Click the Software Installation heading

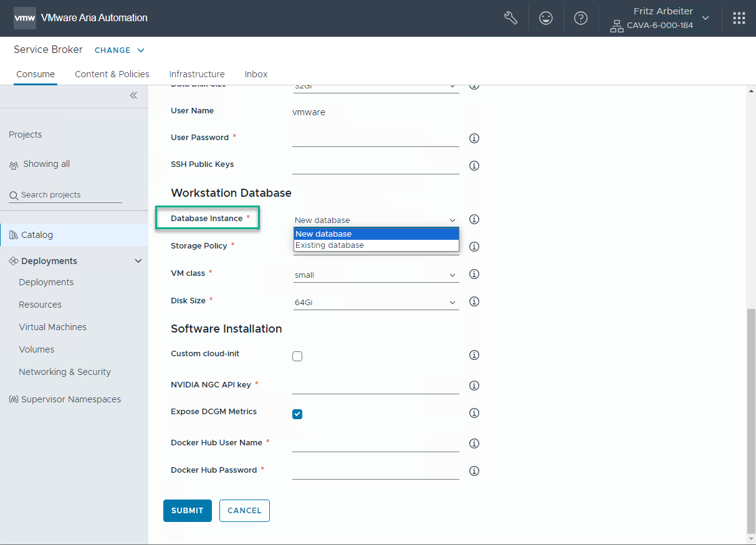(226, 329)
